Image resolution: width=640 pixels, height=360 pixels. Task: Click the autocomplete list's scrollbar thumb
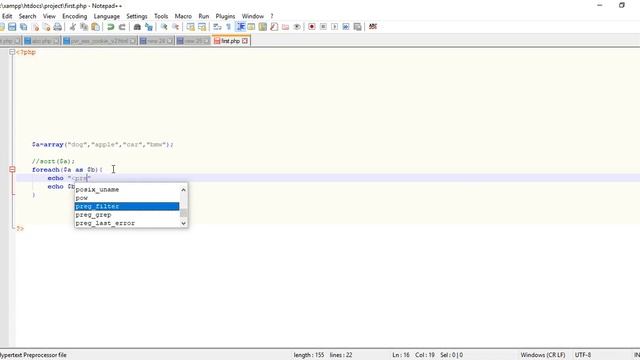point(183,213)
